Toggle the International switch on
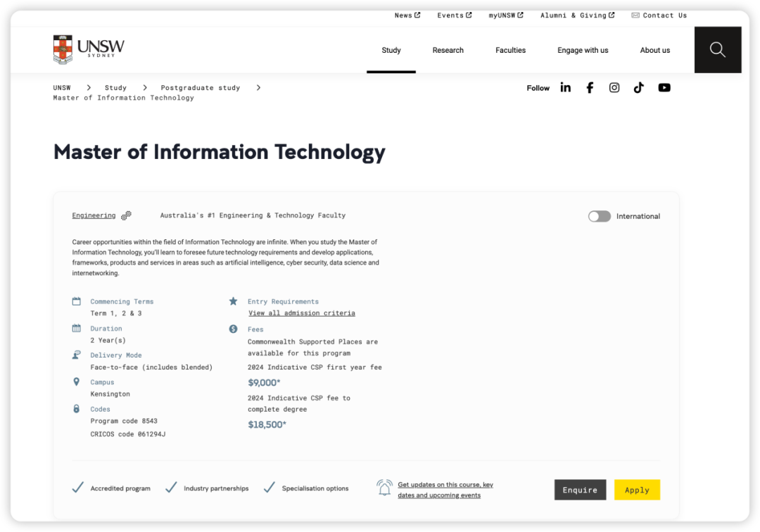Screen dimensions: 760x532 coord(600,216)
